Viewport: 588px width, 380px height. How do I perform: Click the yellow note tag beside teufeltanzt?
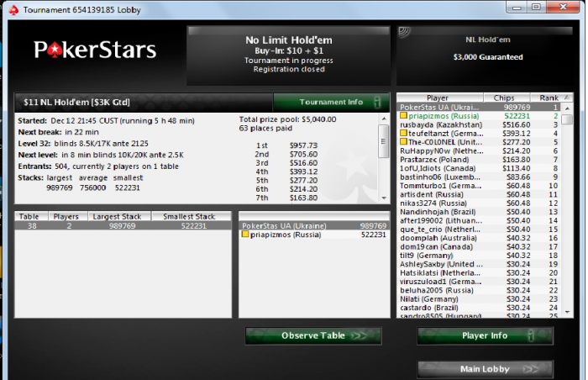pos(403,133)
